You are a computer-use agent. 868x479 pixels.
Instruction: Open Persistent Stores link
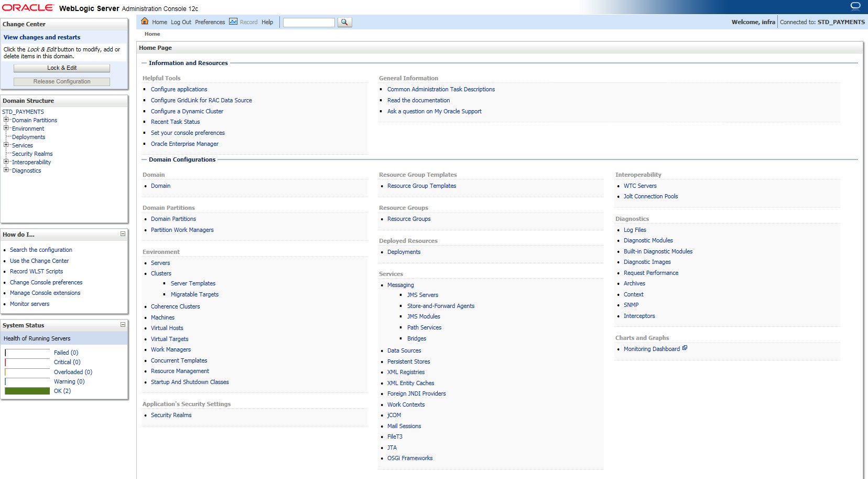tap(408, 361)
